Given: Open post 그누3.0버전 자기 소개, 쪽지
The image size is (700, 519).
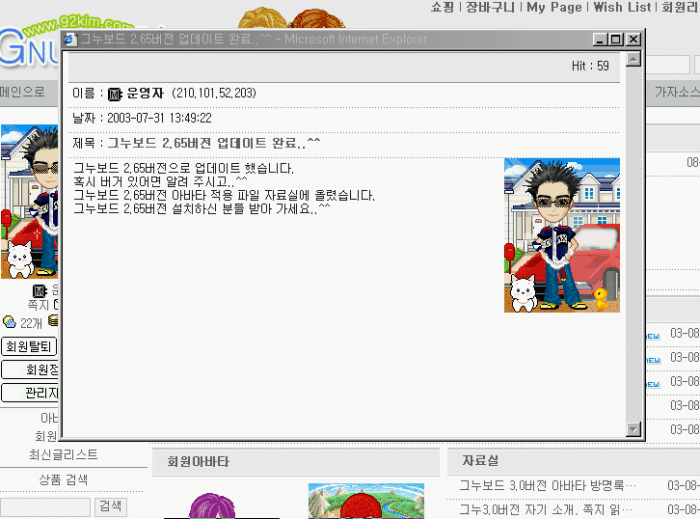Looking at the screenshot, I should point(546,509).
